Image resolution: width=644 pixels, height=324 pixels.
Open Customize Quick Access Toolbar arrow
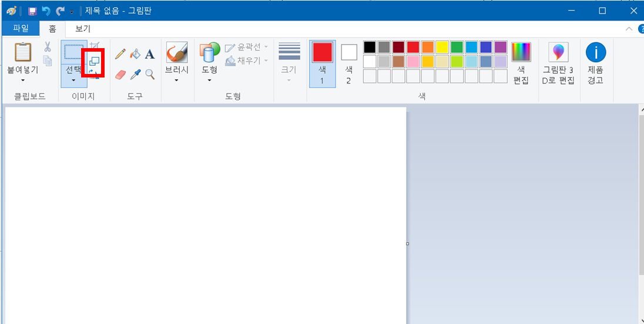coord(72,12)
